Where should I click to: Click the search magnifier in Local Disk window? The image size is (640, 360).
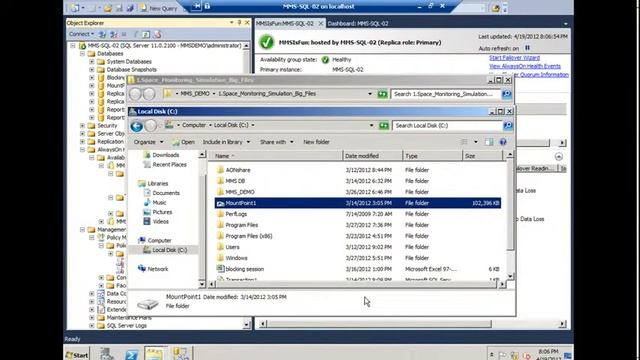508,125
